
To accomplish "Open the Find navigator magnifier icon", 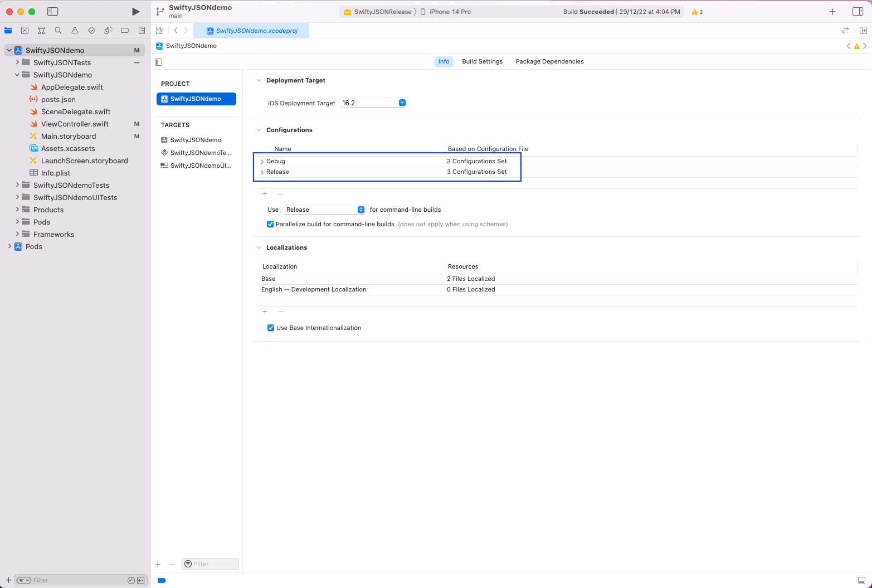I will click(58, 31).
